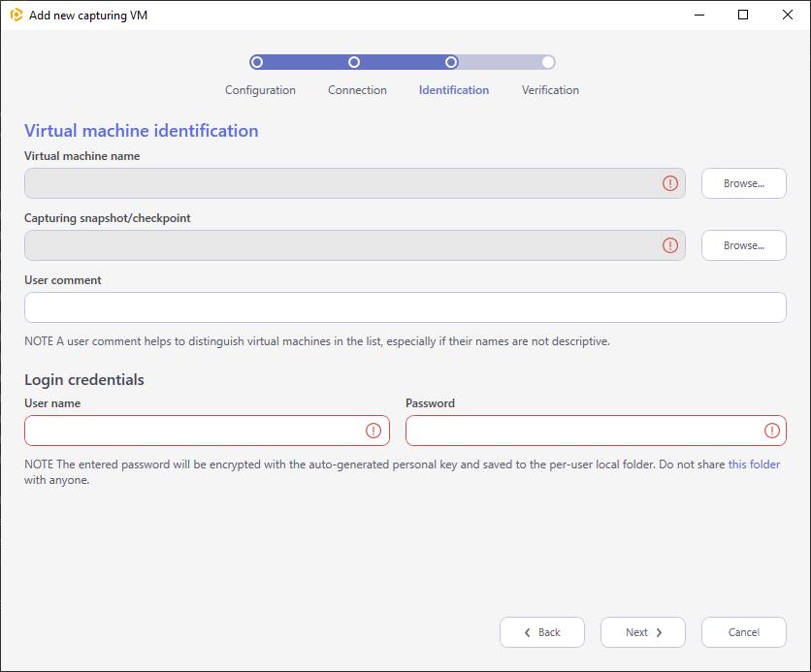Open the Configuration step label
This screenshot has width=811, height=672.
260,90
